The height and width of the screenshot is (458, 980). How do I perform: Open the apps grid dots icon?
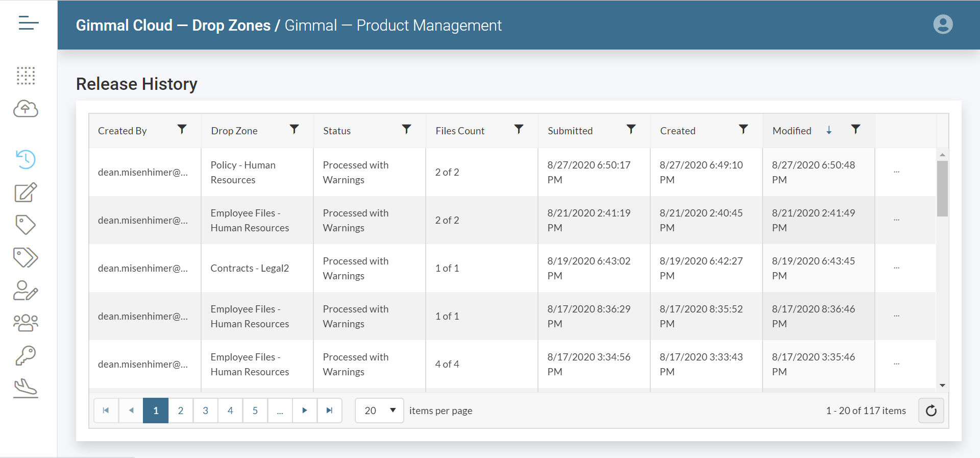(x=26, y=76)
